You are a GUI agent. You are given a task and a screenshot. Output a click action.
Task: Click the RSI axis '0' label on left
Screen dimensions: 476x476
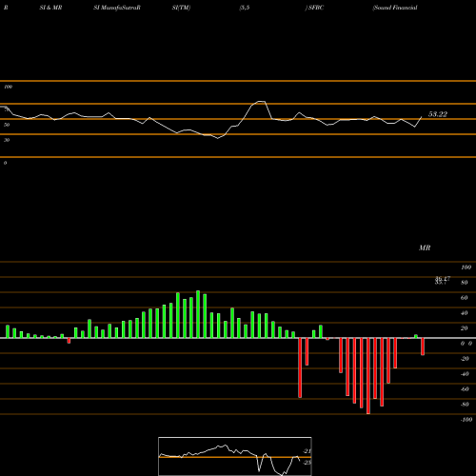[x=5, y=163]
